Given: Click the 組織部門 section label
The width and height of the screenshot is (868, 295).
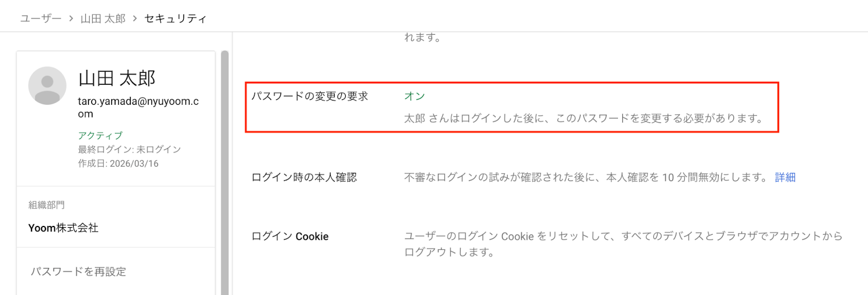Looking at the screenshot, I should coord(47,205).
